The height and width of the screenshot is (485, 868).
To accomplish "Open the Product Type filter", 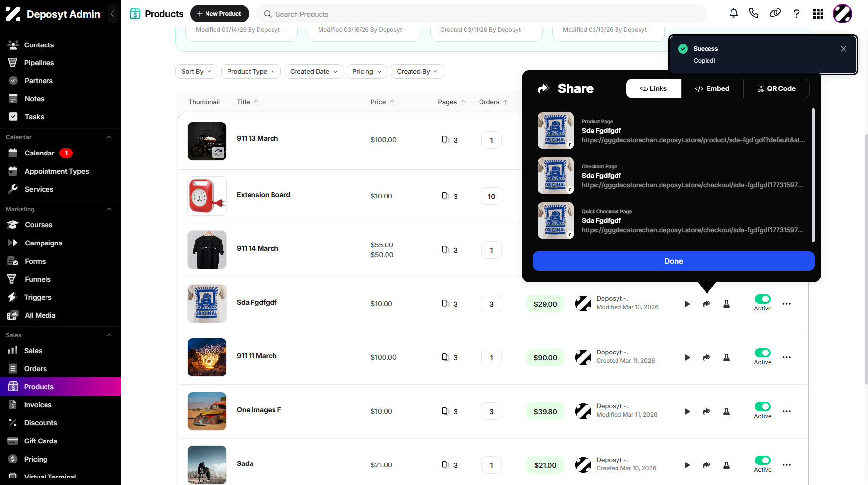I will tap(251, 71).
